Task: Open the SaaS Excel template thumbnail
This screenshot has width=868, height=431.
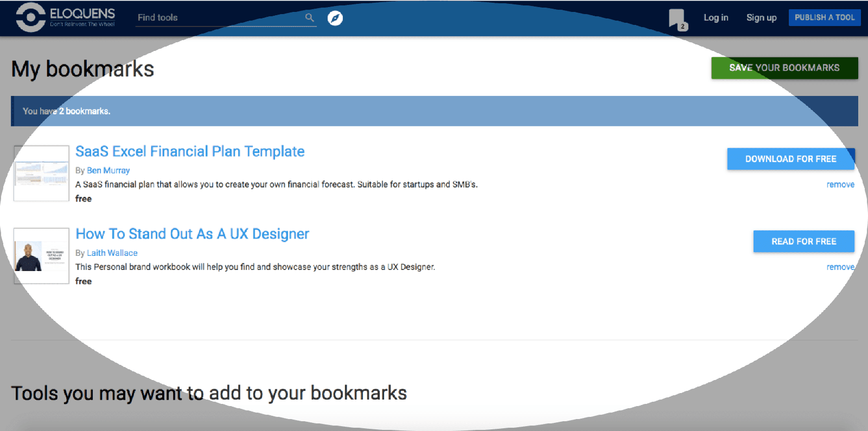Action: [41, 173]
